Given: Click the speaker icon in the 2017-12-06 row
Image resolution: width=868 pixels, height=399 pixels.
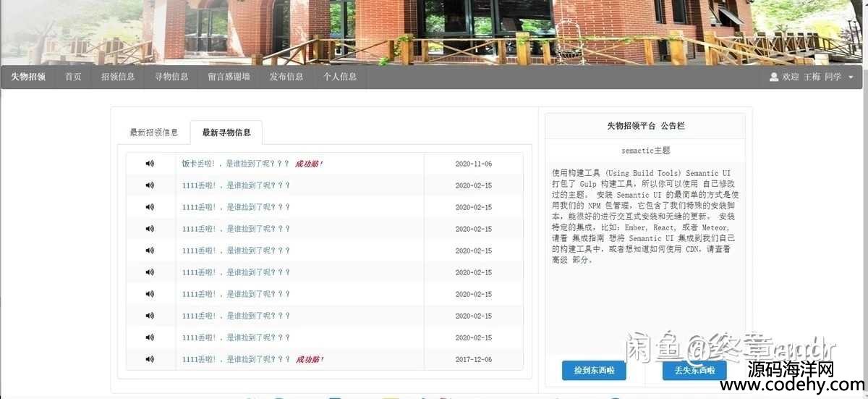Looking at the screenshot, I should 150,359.
